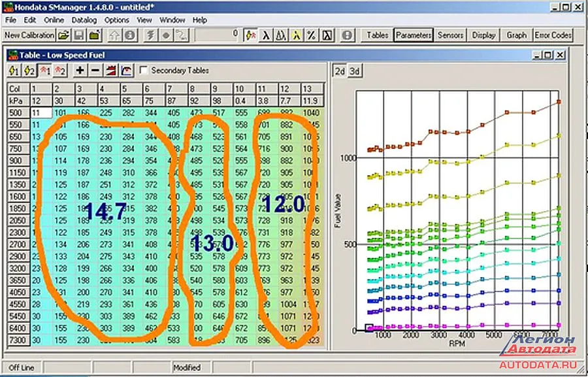Click the Sensors button
Image resolution: width=588 pixels, height=377 pixels.
pos(450,35)
